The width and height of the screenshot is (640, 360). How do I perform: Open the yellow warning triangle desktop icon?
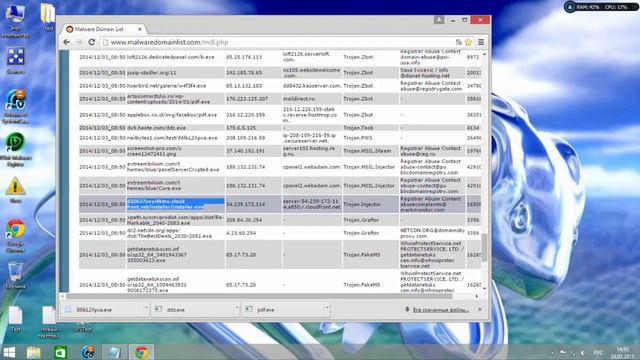click(16, 190)
